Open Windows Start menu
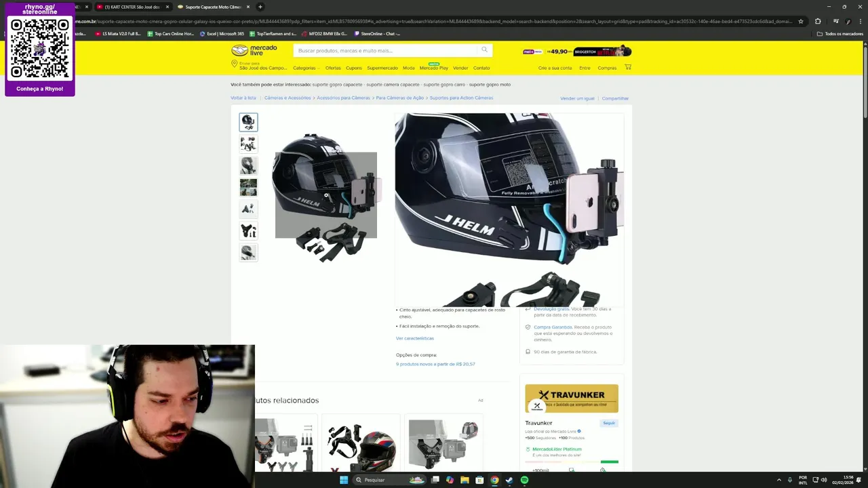868x488 pixels. pos(344,480)
